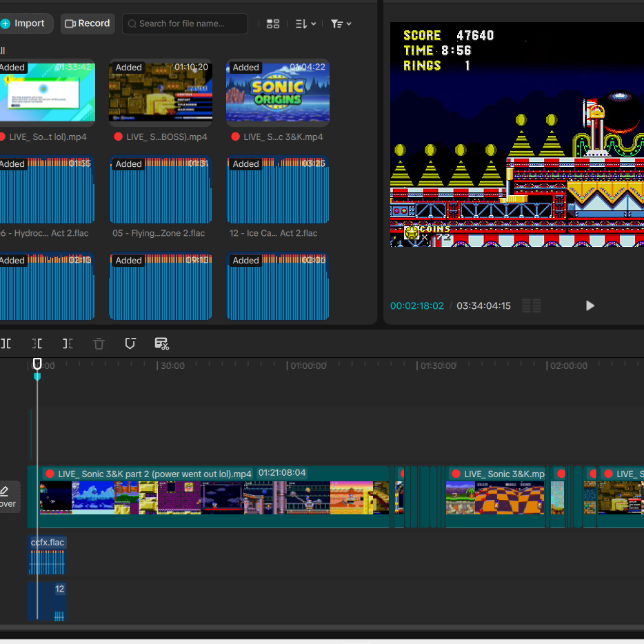The image size is (644, 644).
Task: Click the preview quality grid icon
Action: coord(532,305)
